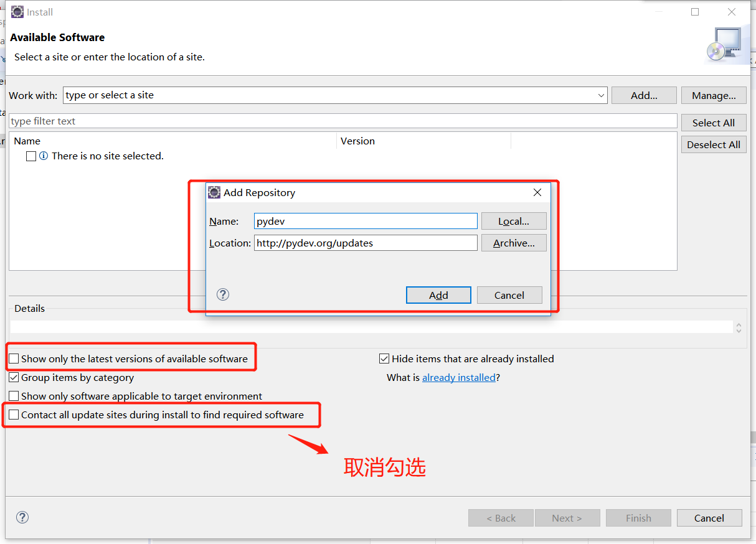Click Cancel in the Add Repository dialog
The width and height of the screenshot is (756, 544).
click(509, 295)
